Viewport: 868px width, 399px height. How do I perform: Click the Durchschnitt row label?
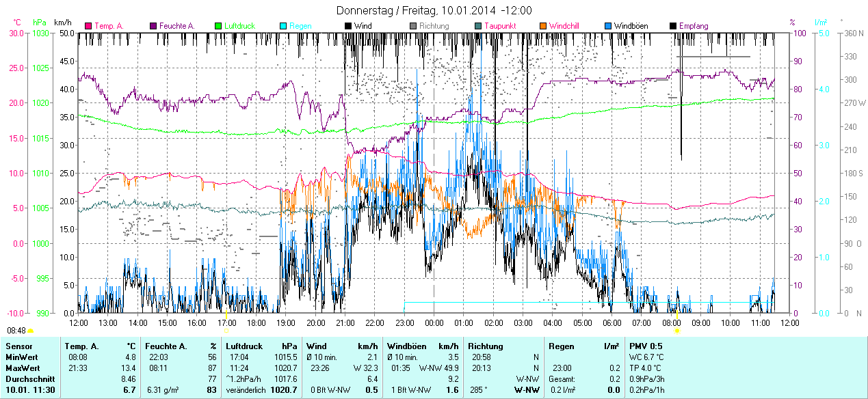click(x=27, y=379)
